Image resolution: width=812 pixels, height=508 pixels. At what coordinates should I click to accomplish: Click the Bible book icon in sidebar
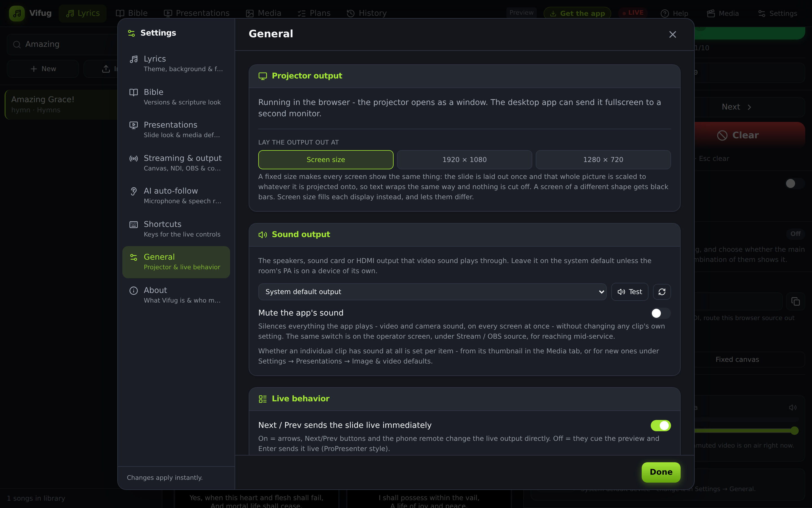[x=134, y=92]
